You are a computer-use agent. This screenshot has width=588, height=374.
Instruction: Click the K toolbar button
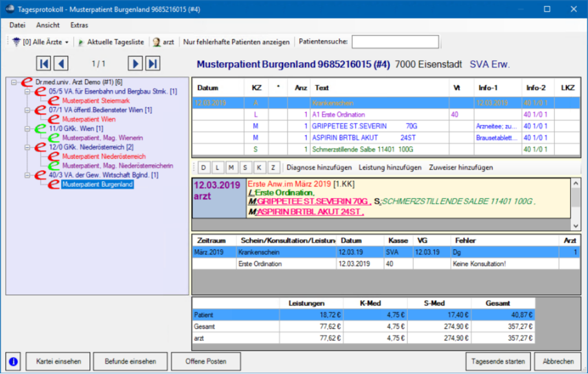[x=259, y=168]
